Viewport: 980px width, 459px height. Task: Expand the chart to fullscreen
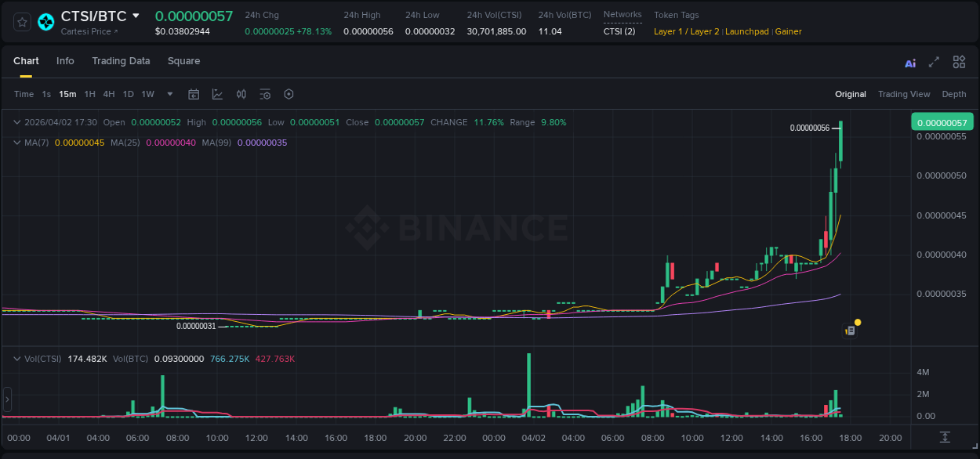tap(933, 62)
